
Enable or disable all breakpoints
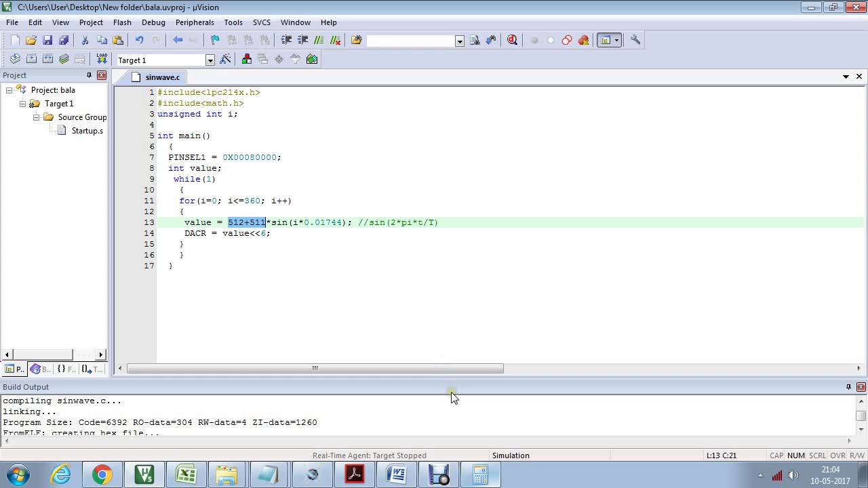click(x=567, y=40)
